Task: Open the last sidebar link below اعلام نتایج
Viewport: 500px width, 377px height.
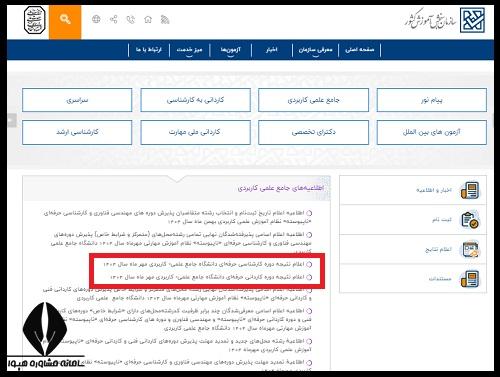Action: point(440,279)
